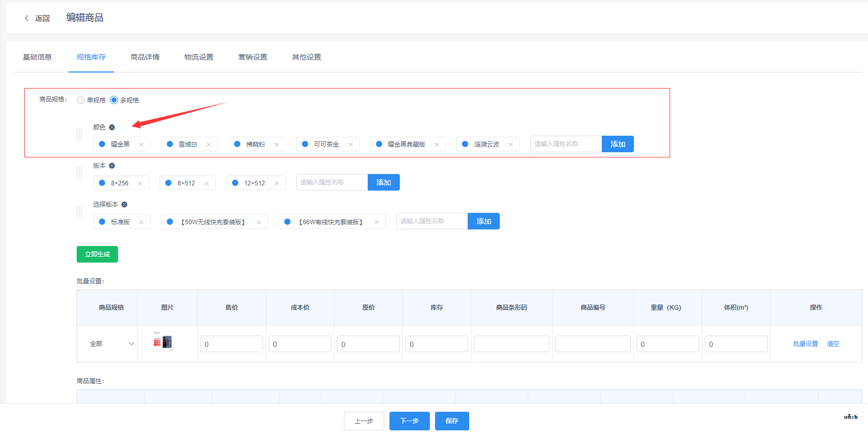Delete the 版本 spec group icon
Viewport: 868px width, 434px height.
click(x=112, y=166)
